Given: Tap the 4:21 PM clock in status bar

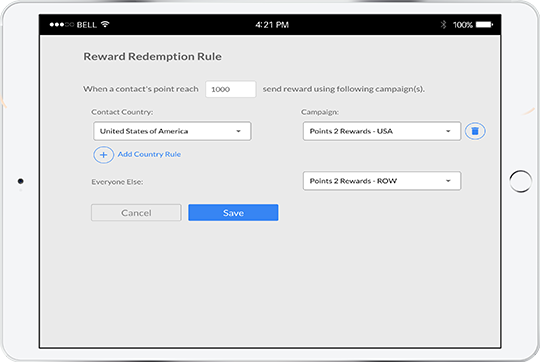Looking at the screenshot, I should [x=272, y=25].
